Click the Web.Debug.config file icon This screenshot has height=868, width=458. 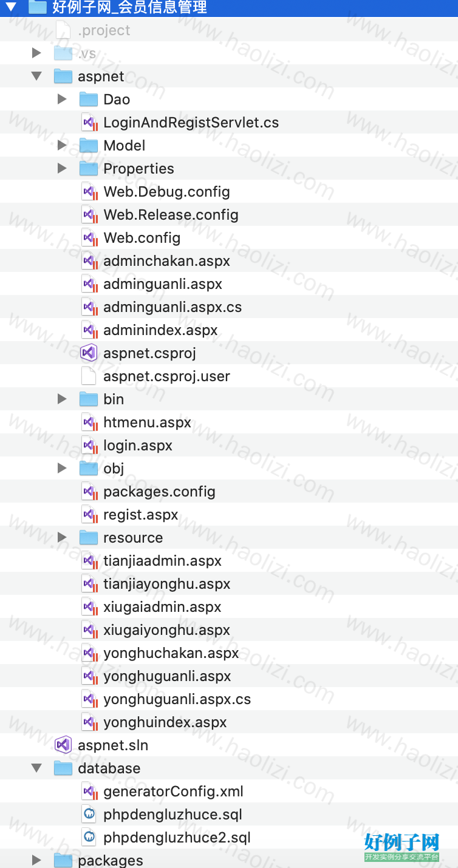89,192
